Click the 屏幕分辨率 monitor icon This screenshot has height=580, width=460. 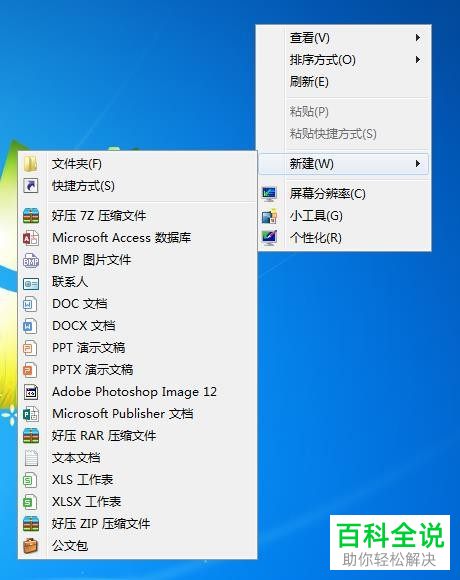[270, 193]
